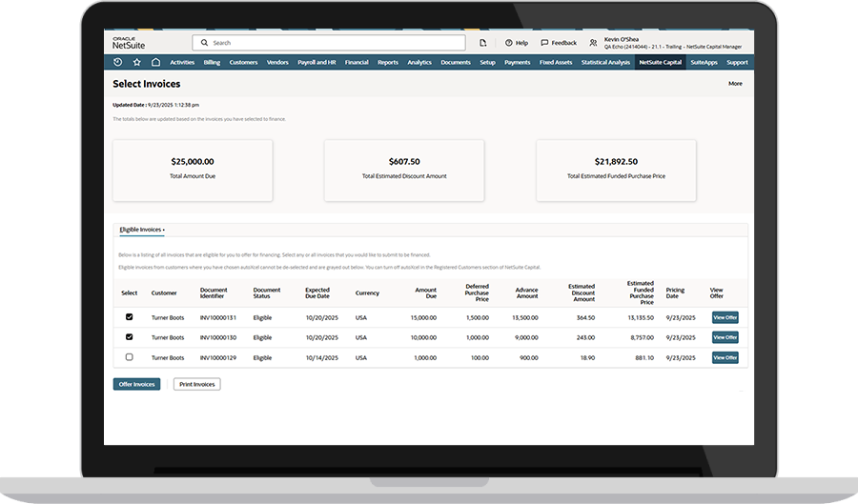Click the user role icon beside Kevin O'Shea
This screenshot has height=504, width=858.
pos(593,43)
